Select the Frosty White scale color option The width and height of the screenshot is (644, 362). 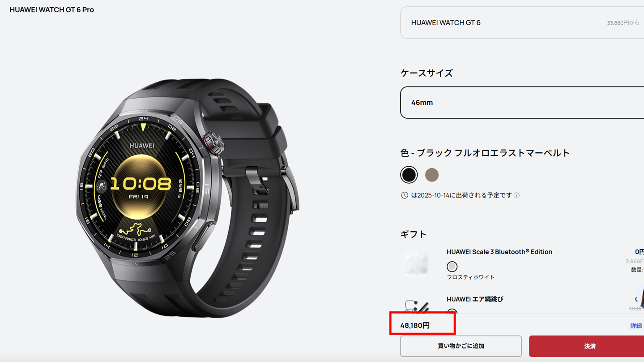(x=452, y=267)
